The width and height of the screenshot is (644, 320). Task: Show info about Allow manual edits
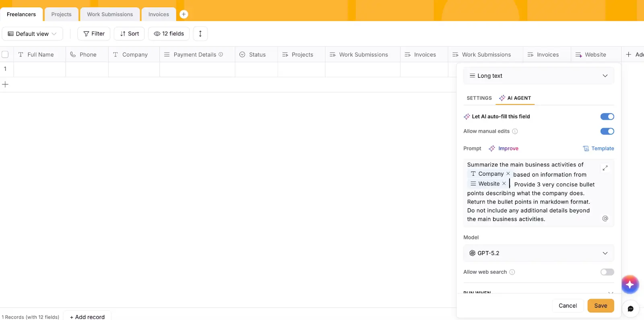click(x=515, y=131)
